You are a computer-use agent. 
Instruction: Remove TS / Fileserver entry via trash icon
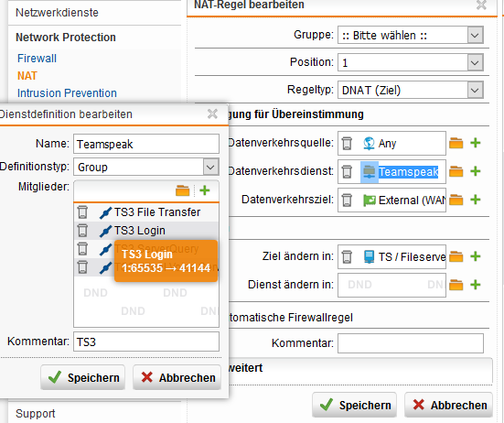[x=347, y=256]
